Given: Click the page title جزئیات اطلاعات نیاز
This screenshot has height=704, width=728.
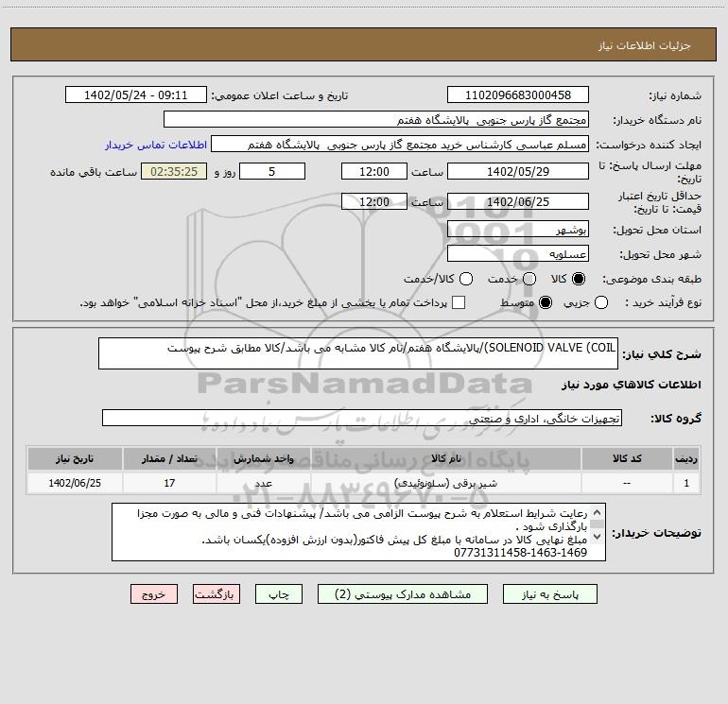Looking at the screenshot, I should tap(645, 45).
